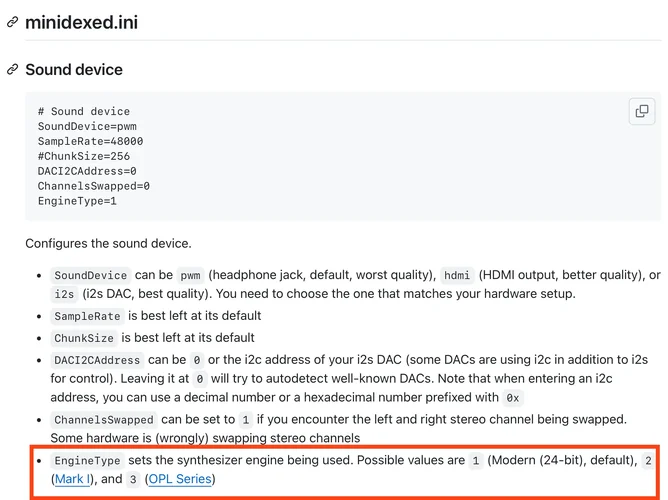Click the SoundDevice=pwm line in code block
668x500 pixels.
coord(87,126)
